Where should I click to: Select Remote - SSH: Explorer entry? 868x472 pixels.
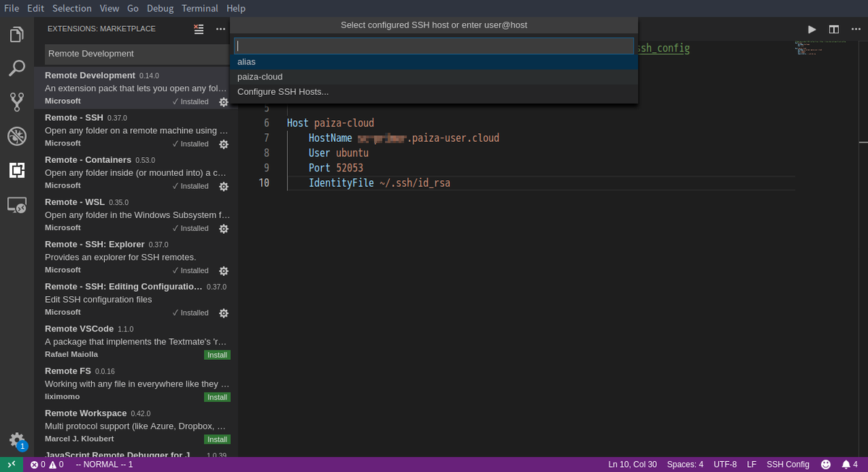coord(136,256)
